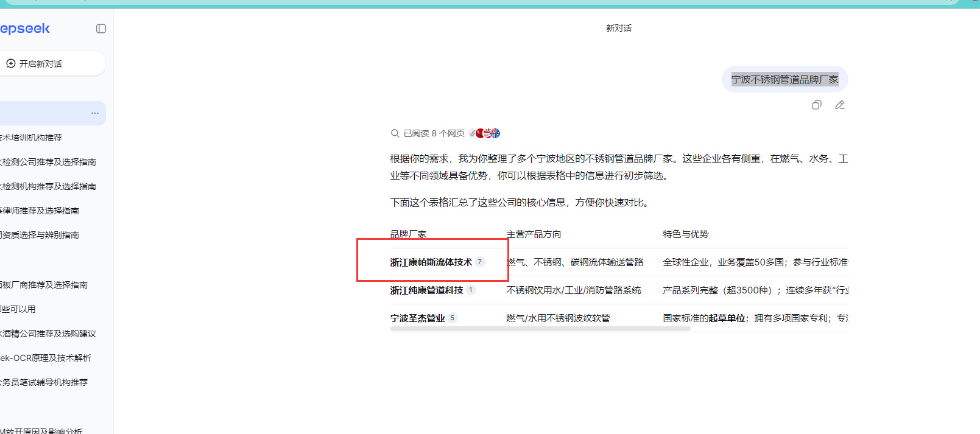Click citation badge 7 next to 浙江康帕斯流体技术
Screen dimensions: 980x434
click(x=480, y=262)
